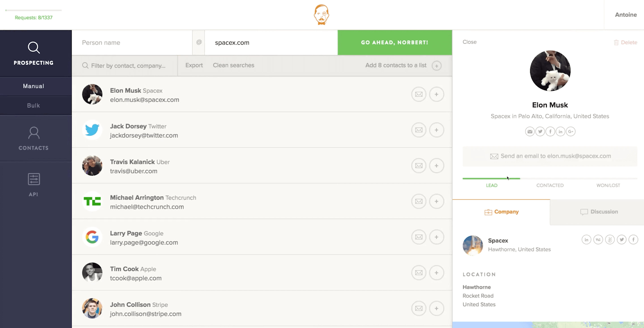Add Larry Page to a list
The image size is (644, 328).
pos(436,237)
